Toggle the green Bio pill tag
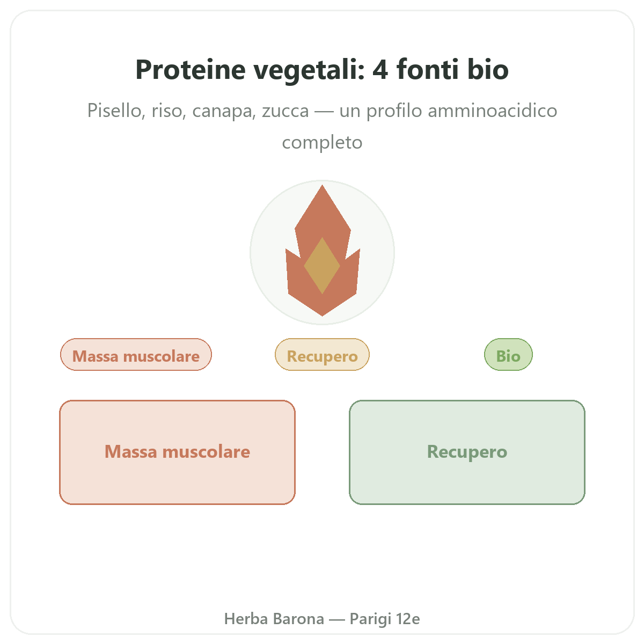The height and width of the screenshot is (644, 644). [508, 355]
